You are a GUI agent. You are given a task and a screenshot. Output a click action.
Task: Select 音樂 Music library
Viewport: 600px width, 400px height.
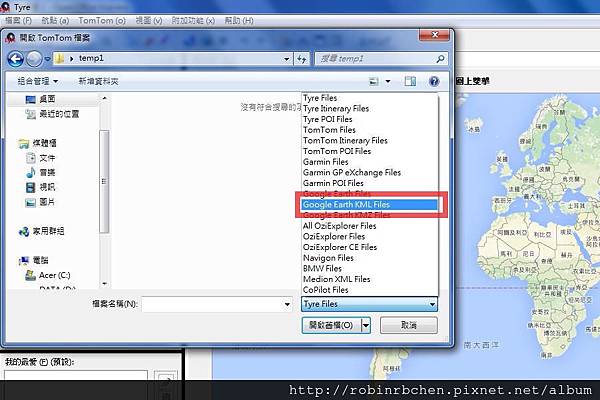pyautogui.click(x=41, y=173)
